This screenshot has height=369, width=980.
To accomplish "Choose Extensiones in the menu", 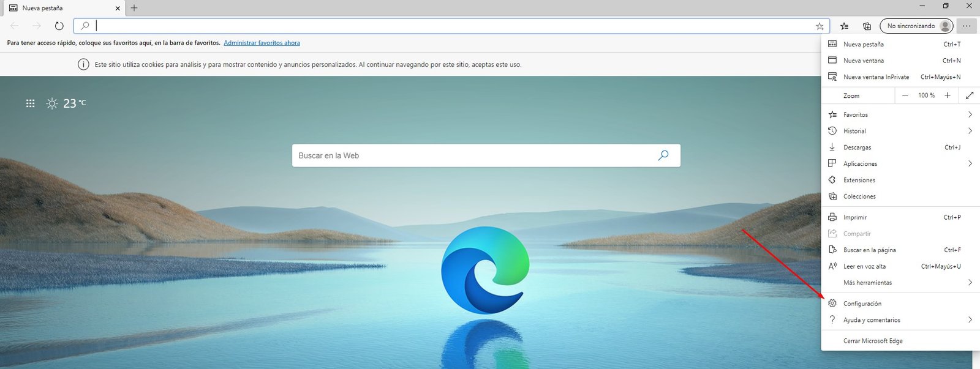I will 859,180.
